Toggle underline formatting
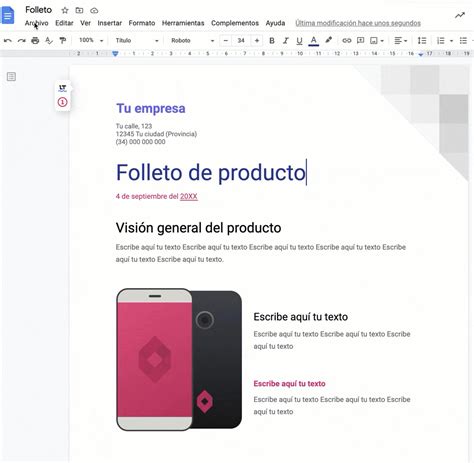This screenshot has height=463, width=474. pyautogui.click(x=299, y=41)
